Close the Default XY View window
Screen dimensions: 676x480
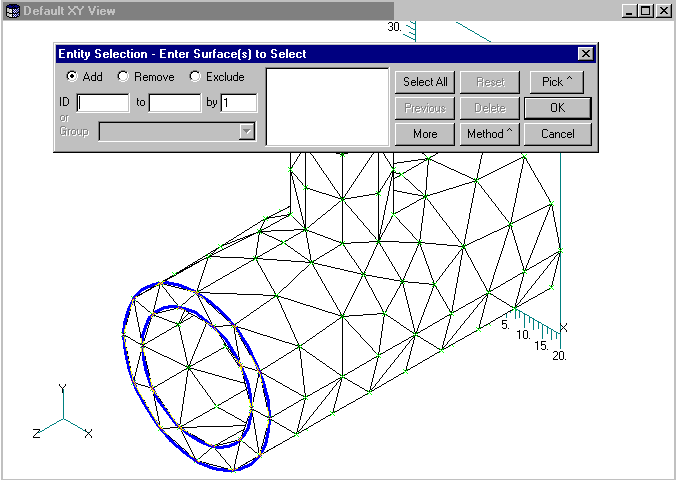point(663,11)
